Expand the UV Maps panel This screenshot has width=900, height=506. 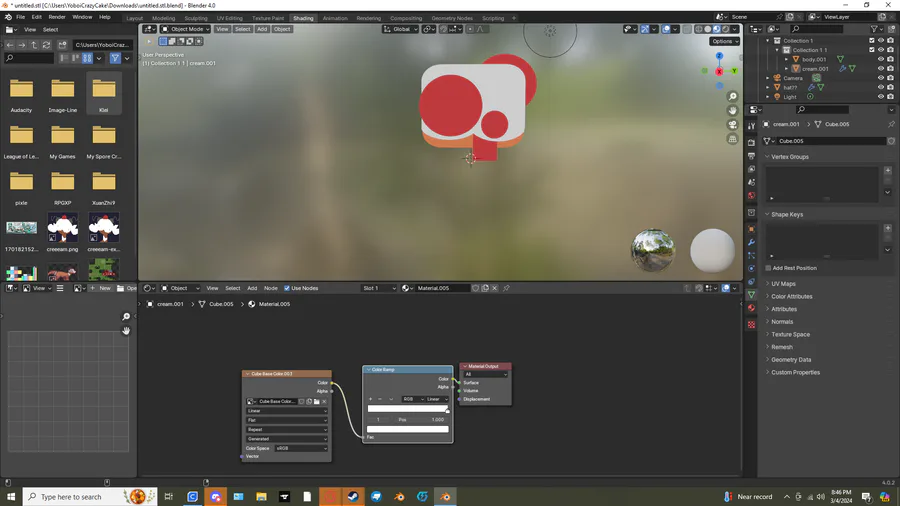tap(783, 284)
